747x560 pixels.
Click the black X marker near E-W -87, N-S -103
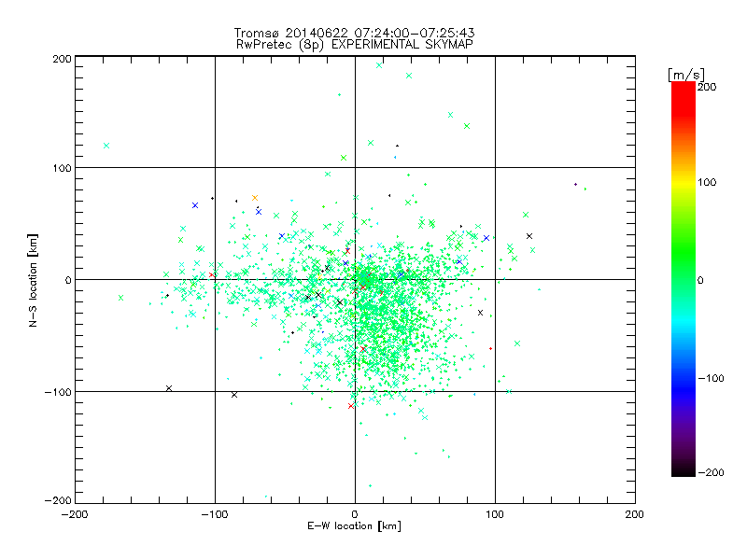point(234,395)
